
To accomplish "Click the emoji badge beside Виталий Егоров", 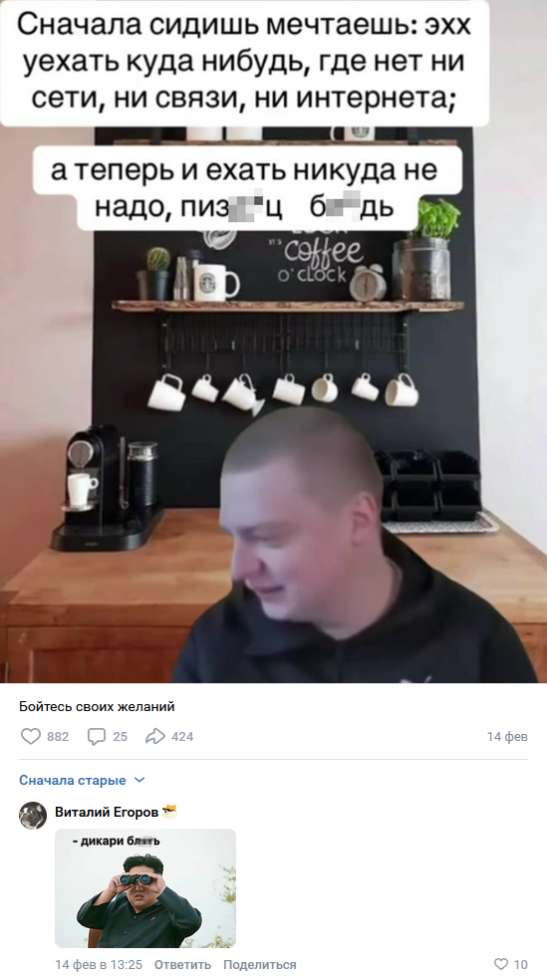I will pyautogui.click(x=169, y=812).
